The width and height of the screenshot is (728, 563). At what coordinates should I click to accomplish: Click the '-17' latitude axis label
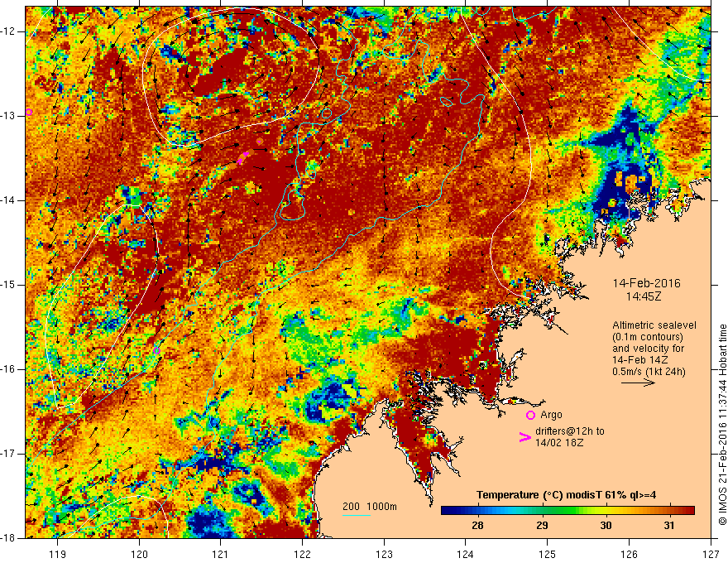(x=8, y=454)
